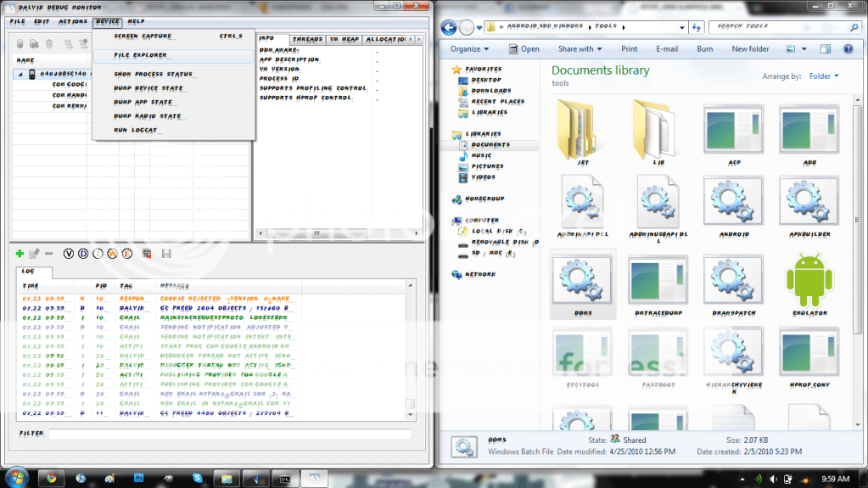
Task: Click the edit log filter pencil icon
Action: pos(34,254)
